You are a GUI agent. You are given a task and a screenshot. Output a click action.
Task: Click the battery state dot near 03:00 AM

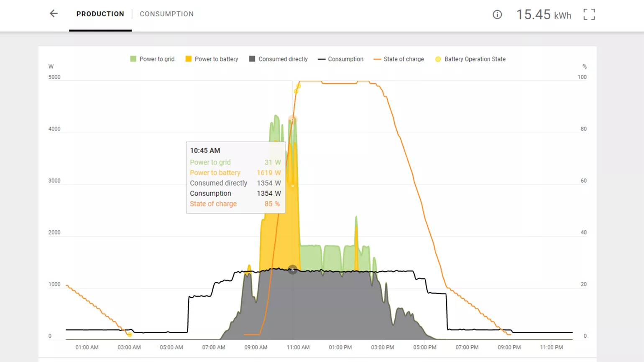[130, 334]
